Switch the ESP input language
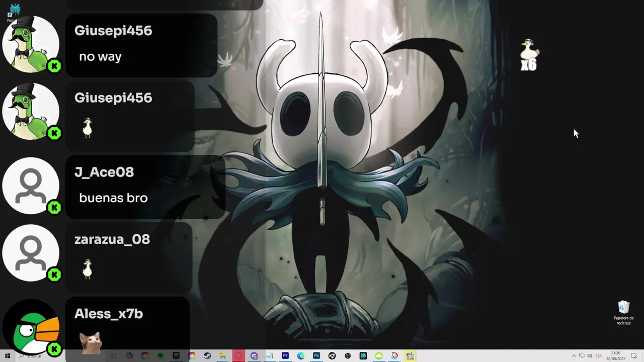The image size is (644, 362). click(x=599, y=356)
